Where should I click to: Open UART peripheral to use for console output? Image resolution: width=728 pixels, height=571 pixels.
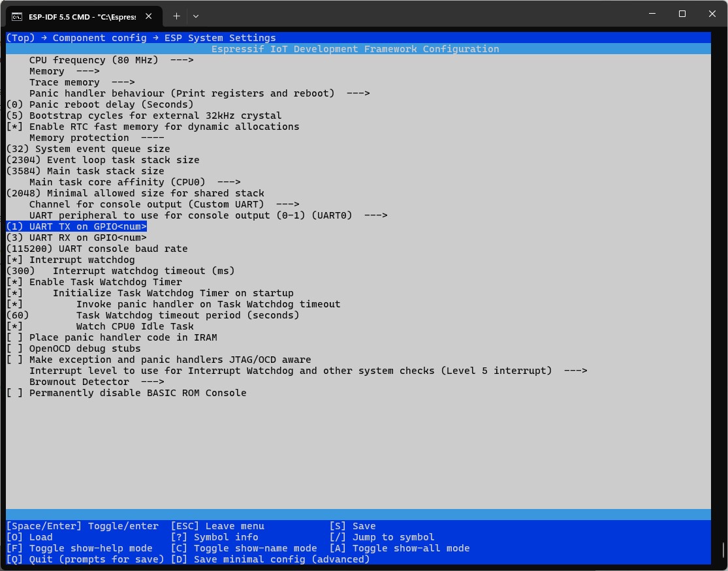coord(208,215)
